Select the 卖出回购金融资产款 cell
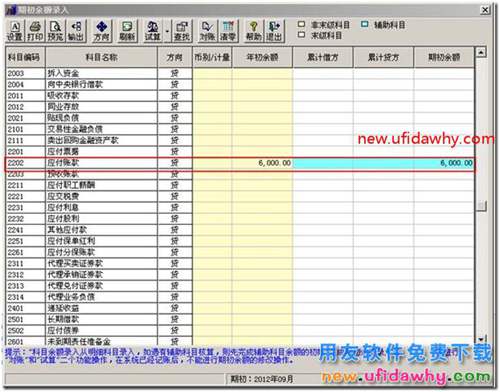 click(102, 140)
